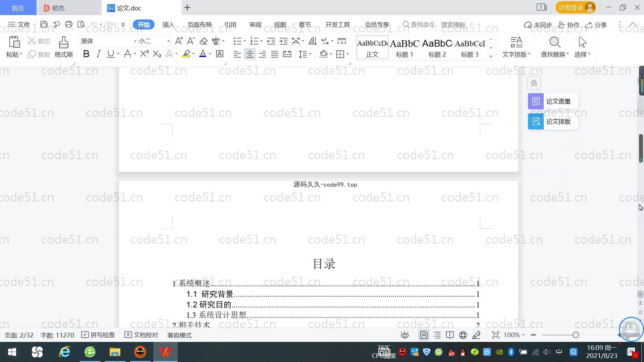Open the font size dropdown 小二
Screen dimensions: 644x362
(168, 41)
